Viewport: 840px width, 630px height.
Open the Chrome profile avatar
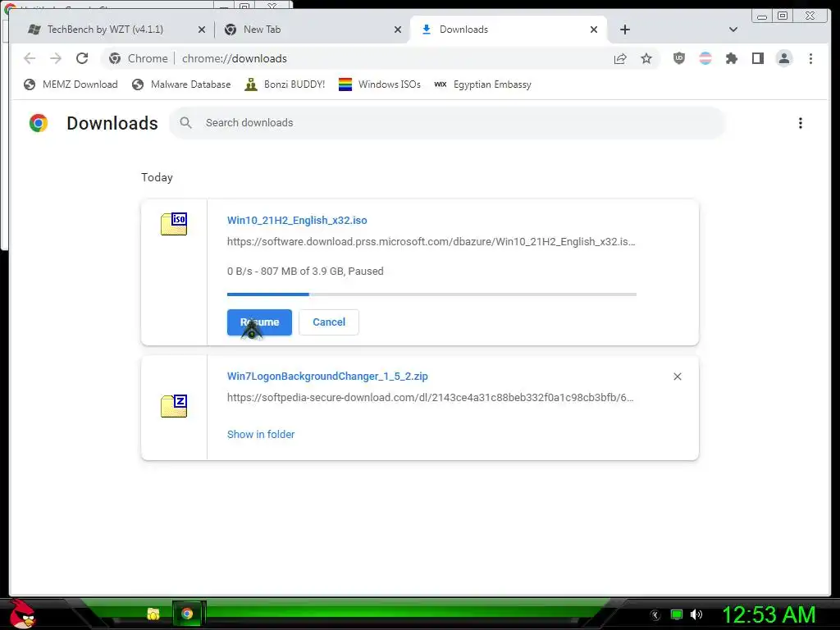(x=783, y=58)
